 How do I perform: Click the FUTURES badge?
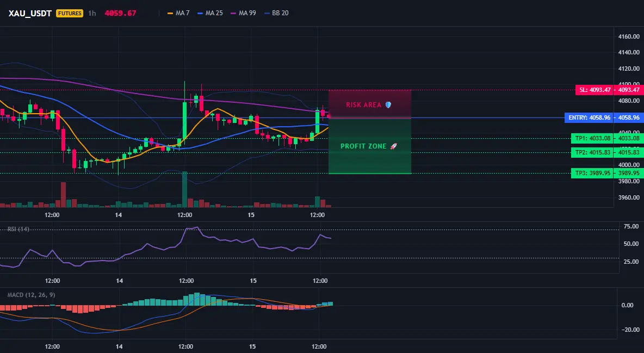coord(70,13)
